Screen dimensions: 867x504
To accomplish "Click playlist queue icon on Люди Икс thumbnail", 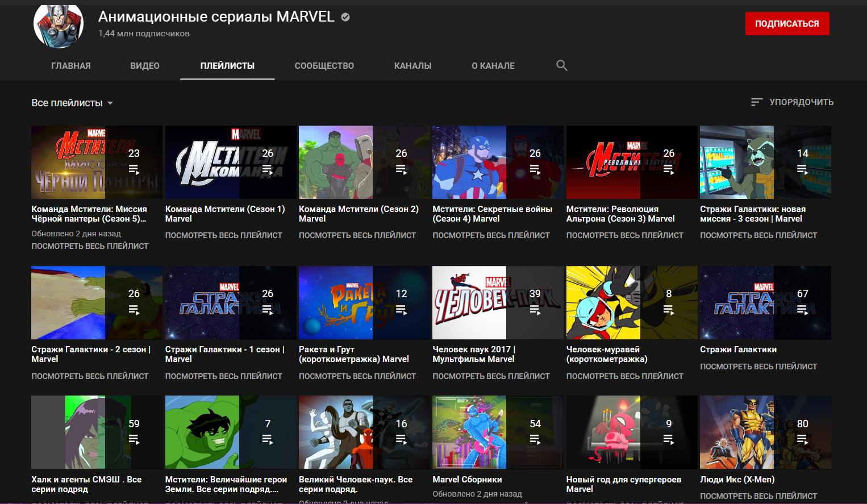I will pyautogui.click(x=802, y=439).
